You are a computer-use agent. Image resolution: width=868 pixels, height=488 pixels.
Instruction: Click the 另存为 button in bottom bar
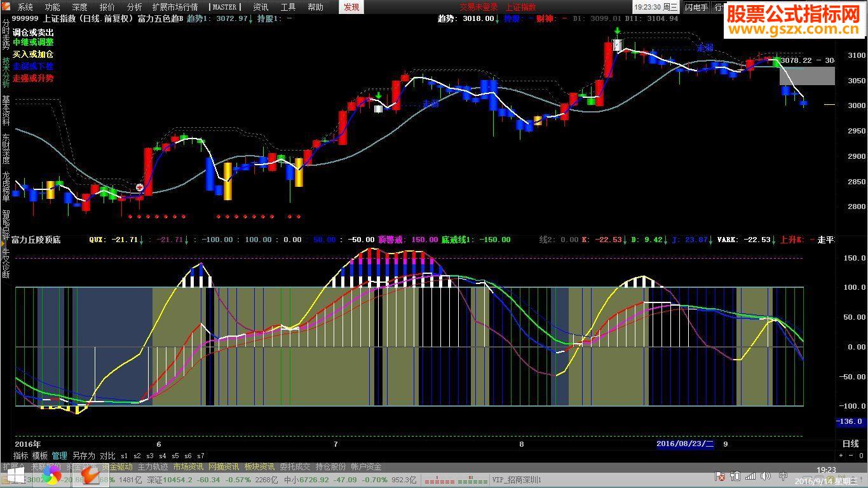(x=83, y=456)
